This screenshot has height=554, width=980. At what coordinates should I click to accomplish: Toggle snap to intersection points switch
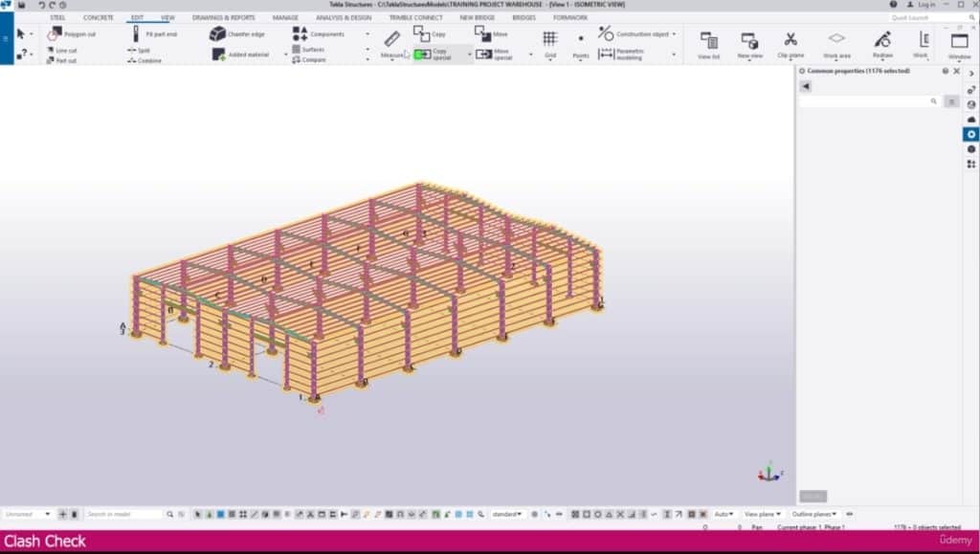tap(620, 514)
